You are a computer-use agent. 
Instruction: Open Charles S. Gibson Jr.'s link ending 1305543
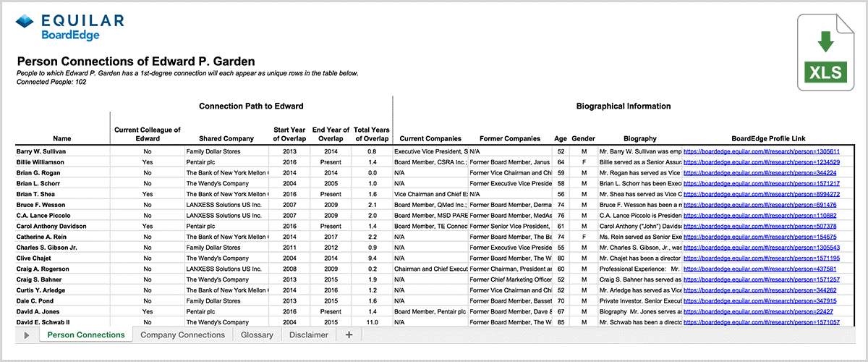click(x=762, y=248)
